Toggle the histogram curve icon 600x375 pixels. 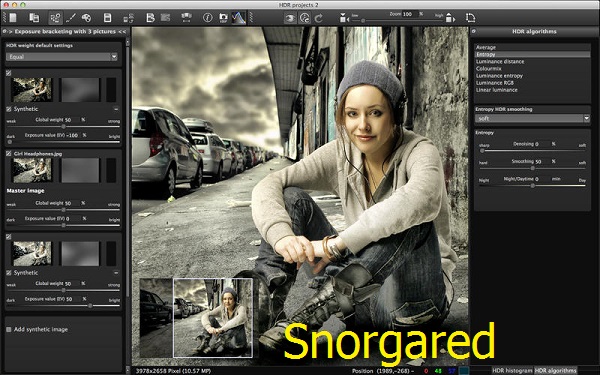pyautogui.click(x=239, y=18)
